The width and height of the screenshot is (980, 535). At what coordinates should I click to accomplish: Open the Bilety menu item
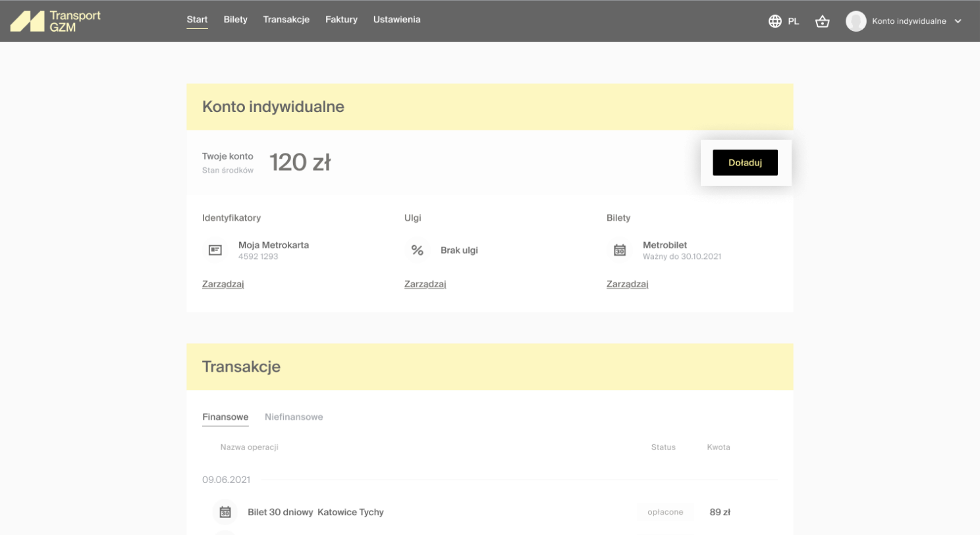click(235, 20)
